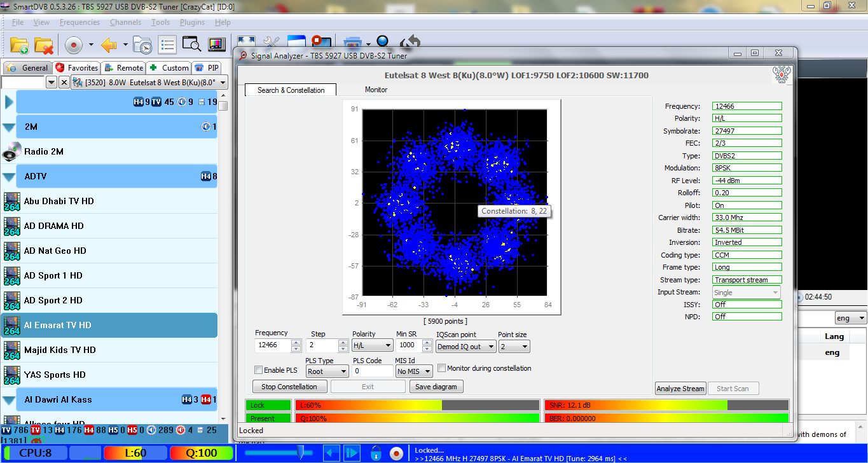
Task: Open the View menu
Action: [41, 22]
